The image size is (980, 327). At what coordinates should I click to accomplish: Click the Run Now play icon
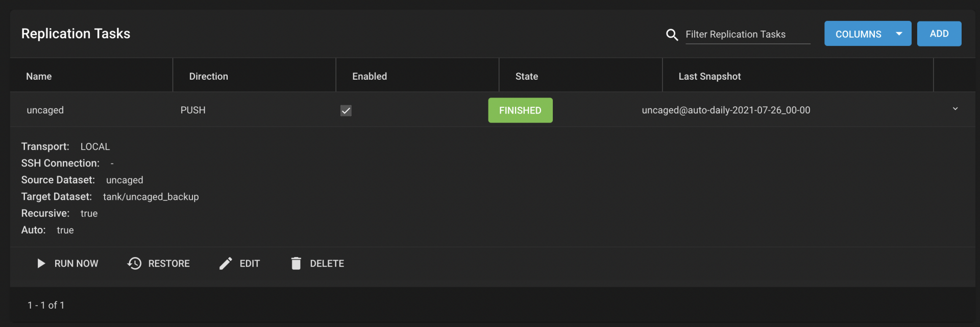click(41, 263)
